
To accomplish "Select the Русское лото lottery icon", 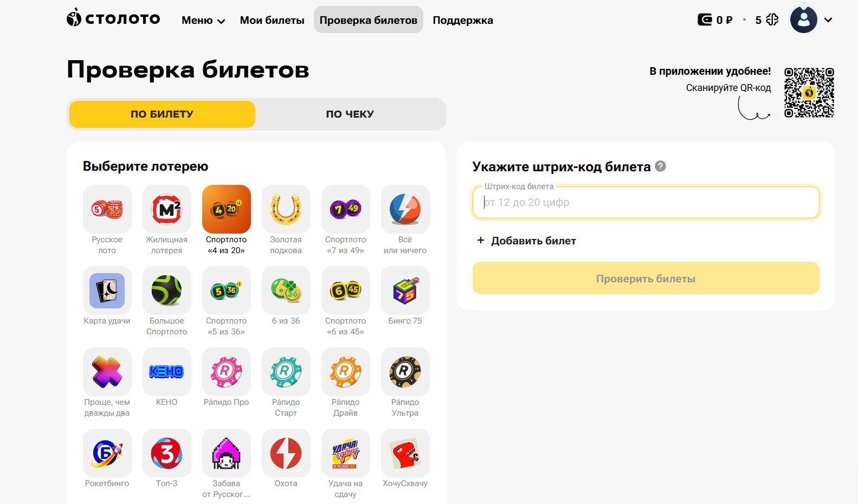I will [107, 209].
